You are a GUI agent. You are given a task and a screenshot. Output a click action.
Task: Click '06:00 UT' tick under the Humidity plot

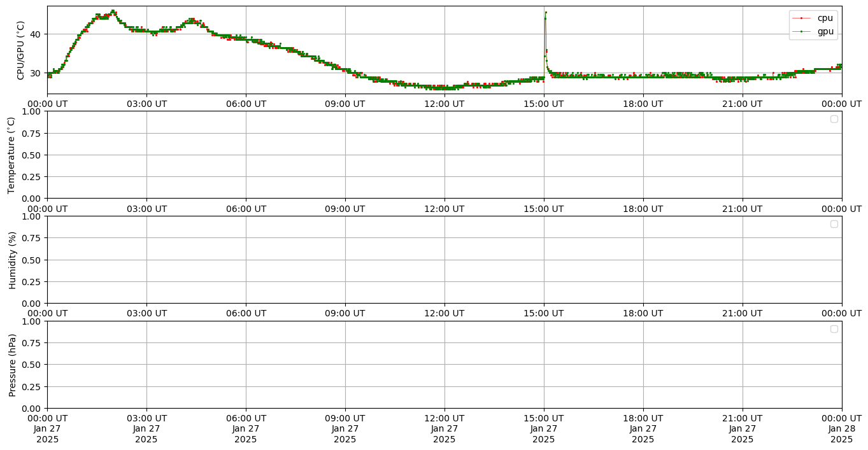246,313
